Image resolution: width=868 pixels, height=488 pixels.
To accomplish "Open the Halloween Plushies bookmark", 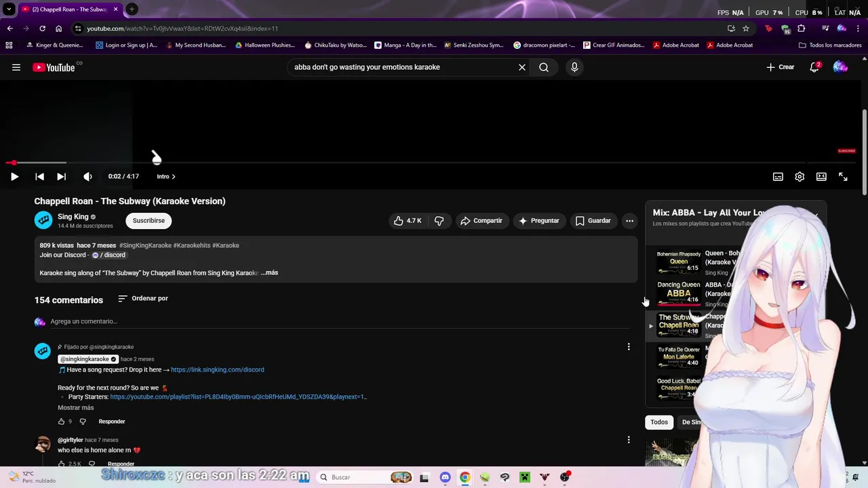I will pyautogui.click(x=264, y=45).
